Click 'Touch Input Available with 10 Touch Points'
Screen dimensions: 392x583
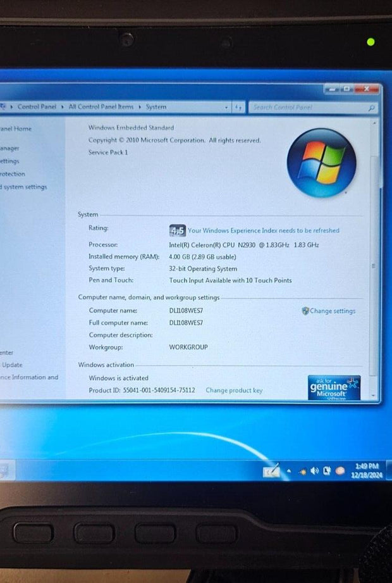coord(231,280)
